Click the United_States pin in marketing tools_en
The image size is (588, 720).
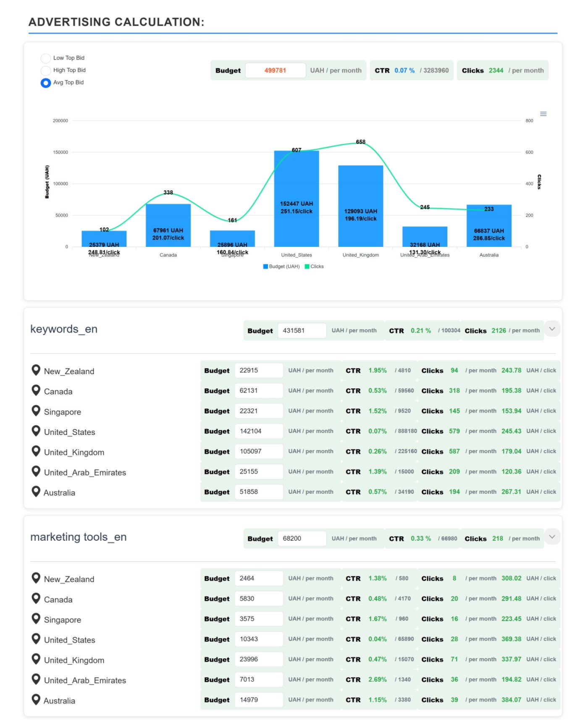(x=36, y=639)
